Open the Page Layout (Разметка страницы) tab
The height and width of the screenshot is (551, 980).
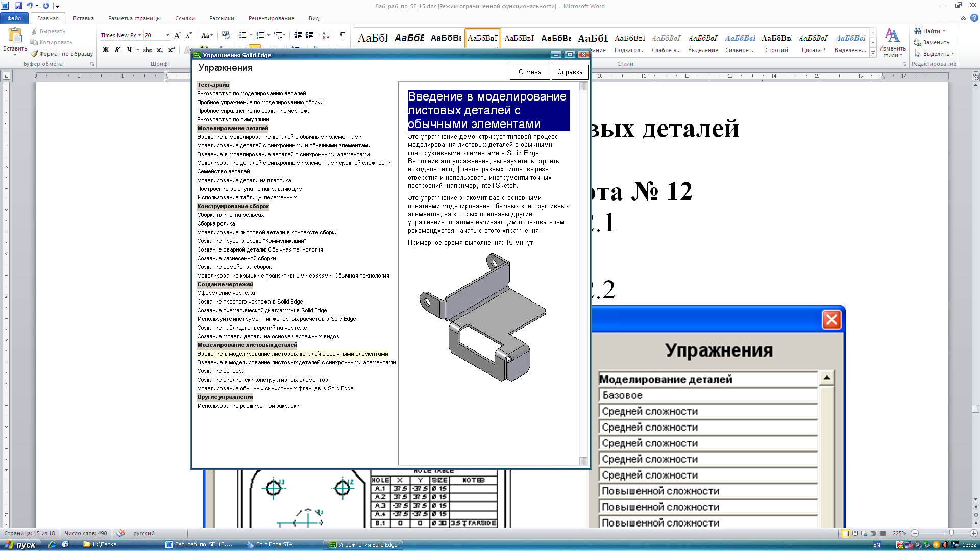(x=134, y=18)
